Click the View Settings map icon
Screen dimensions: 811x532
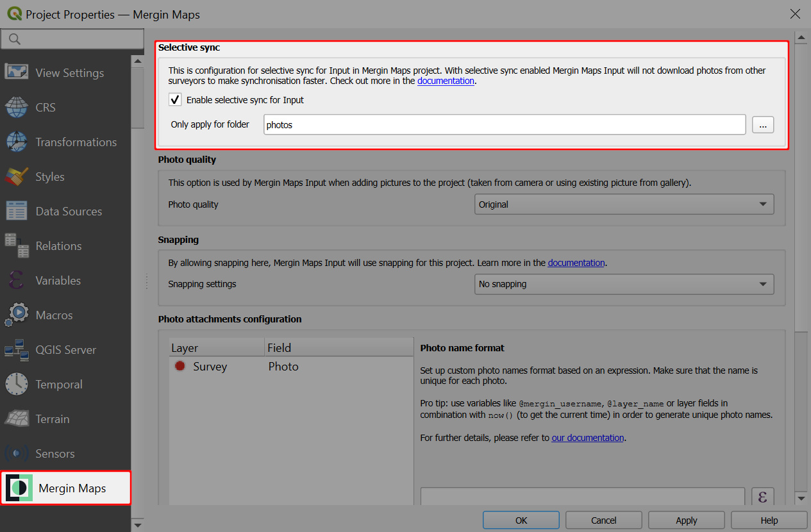pyautogui.click(x=17, y=72)
